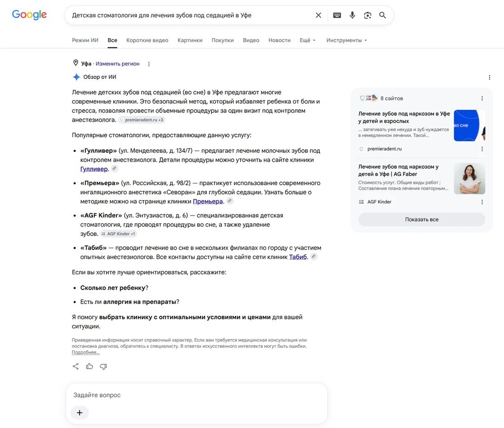This screenshot has width=504, height=428.
Task: Open the three-dot menu beside Изменить регион
Action: 149,64
